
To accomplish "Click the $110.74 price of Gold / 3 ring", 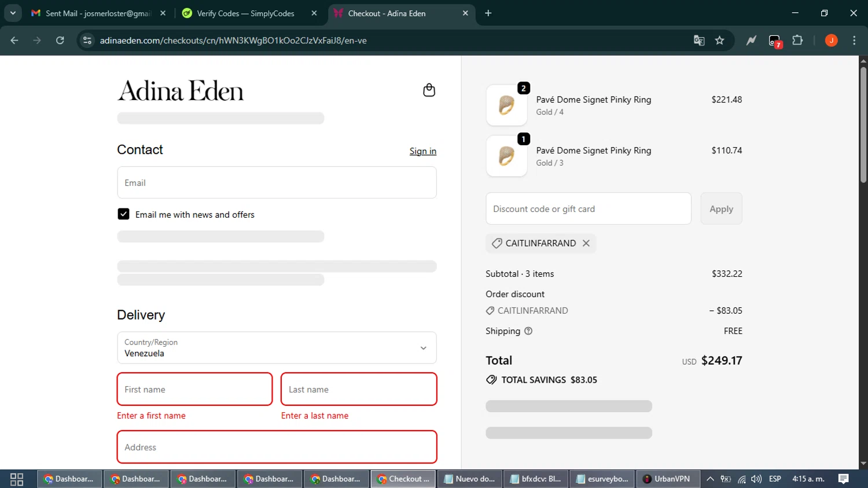I will [x=727, y=151].
